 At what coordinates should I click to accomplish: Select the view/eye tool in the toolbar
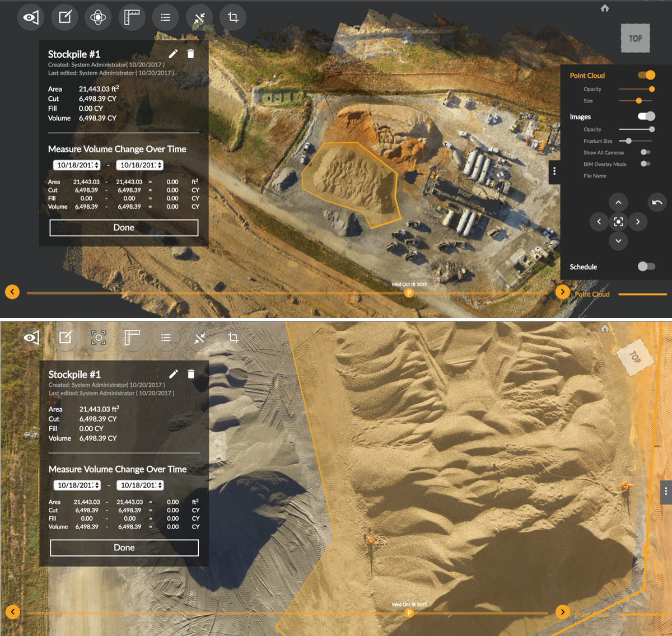[x=31, y=17]
